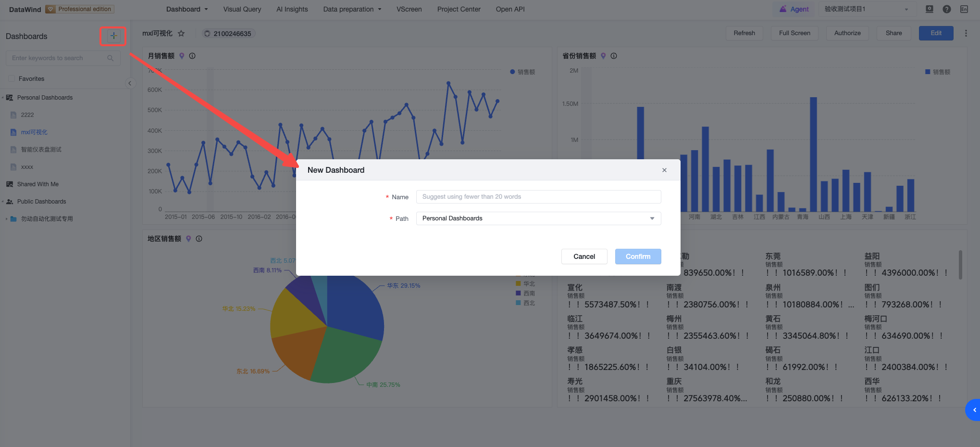
Task: Expand the Dashboard menu in top navigation
Action: coord(187,9)
